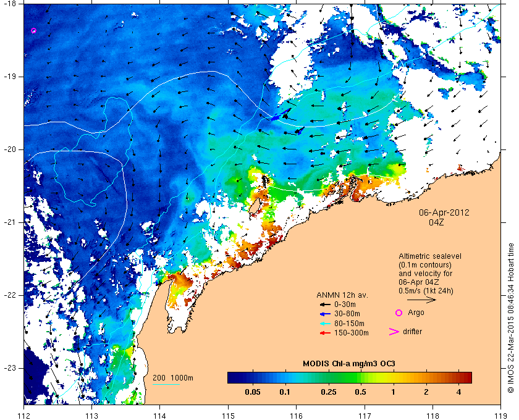Click the 0.5m/s velocity scale arrow

click(x=421, y=300)
